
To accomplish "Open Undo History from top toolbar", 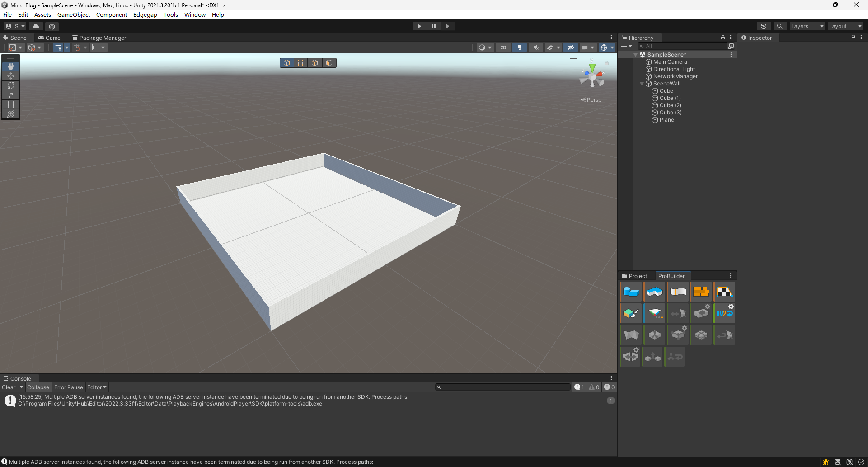I will (764, 26).
